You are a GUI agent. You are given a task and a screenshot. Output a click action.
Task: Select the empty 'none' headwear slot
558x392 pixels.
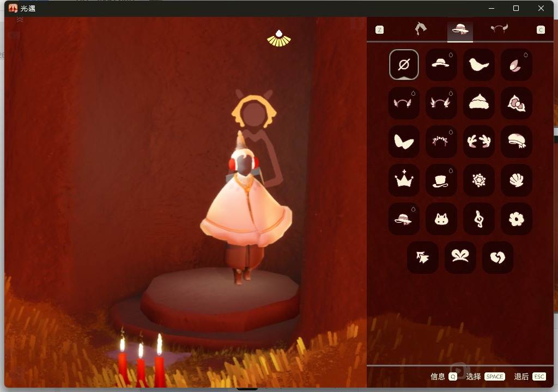tap(404, 65)
